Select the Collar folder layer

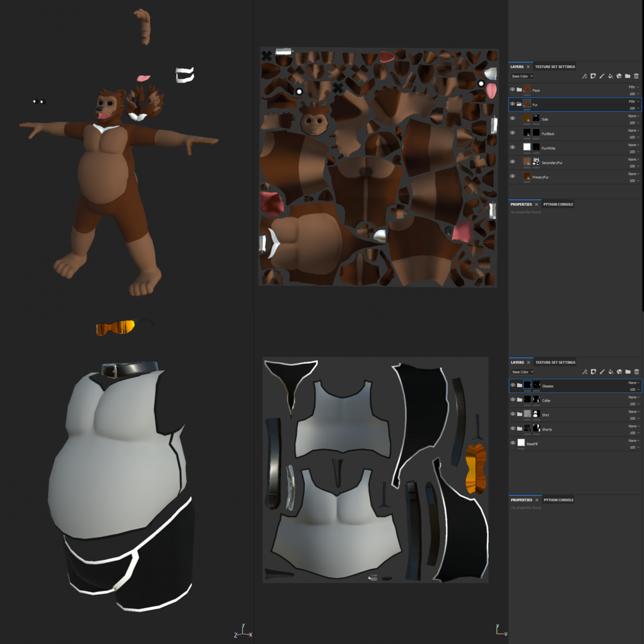click(575, 400)
